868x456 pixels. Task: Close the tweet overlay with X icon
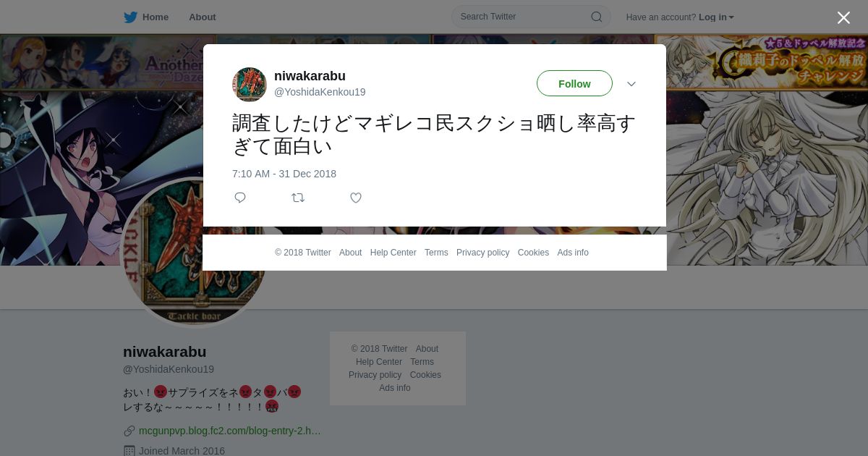click(x=843, y=17)
